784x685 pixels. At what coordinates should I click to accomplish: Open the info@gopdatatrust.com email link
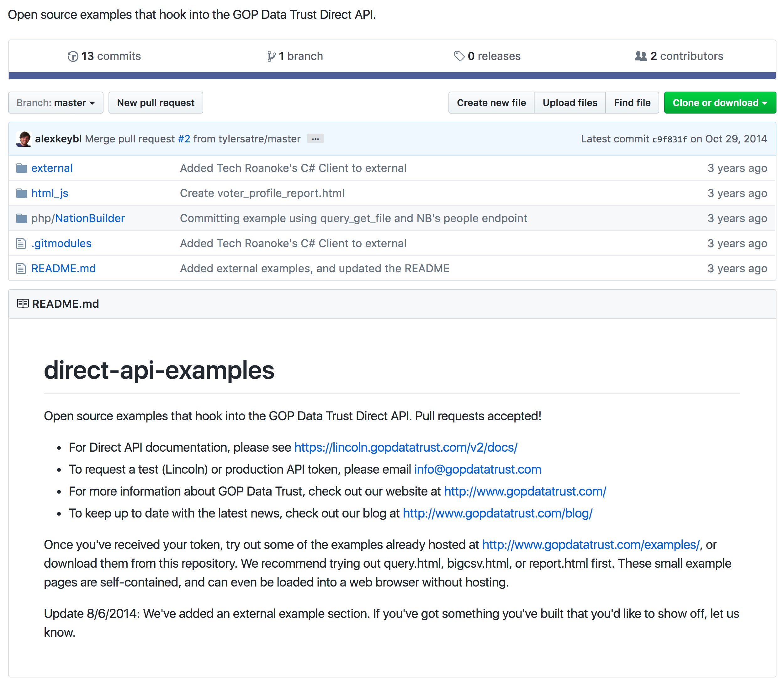tap(477, 469)
